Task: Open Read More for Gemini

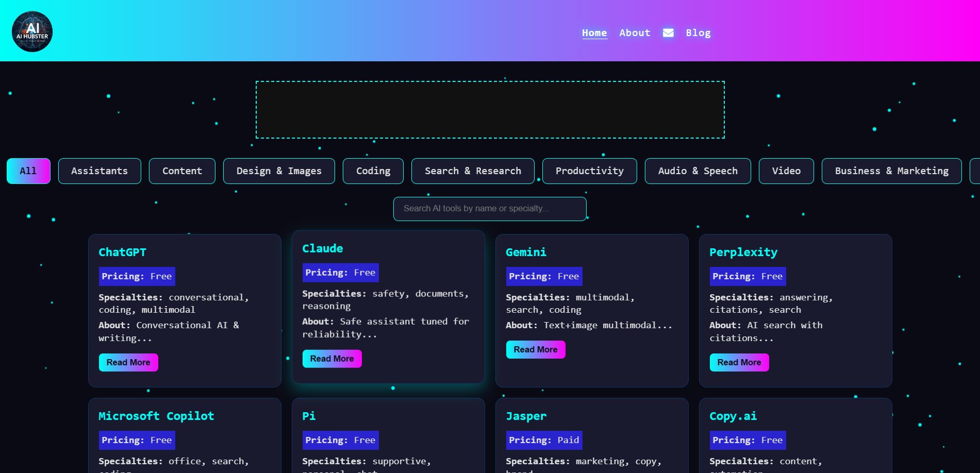Action: (536, 349)
